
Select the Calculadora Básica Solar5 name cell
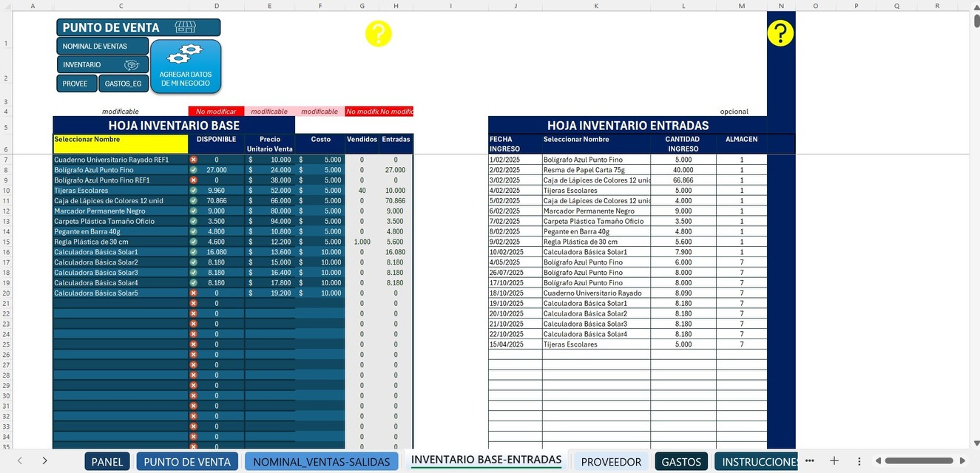click(121, 293)
